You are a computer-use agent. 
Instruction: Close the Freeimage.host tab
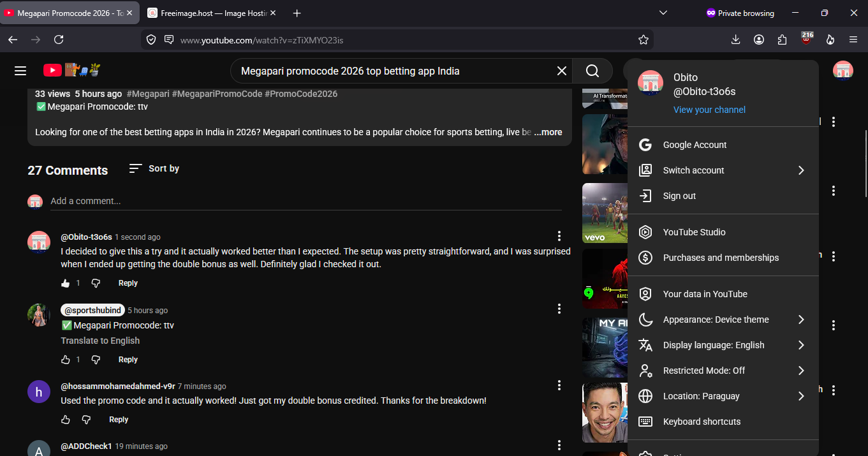click(x=273, y=13)
